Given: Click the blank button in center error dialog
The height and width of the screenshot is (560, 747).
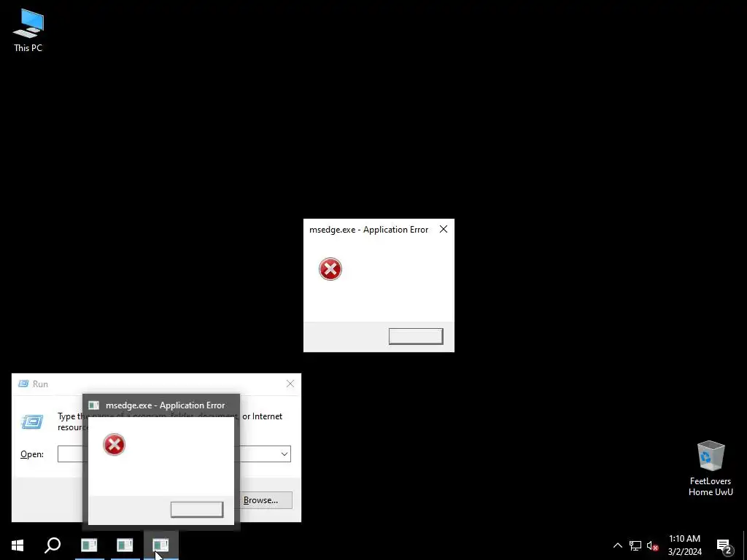Looking at the screenshot, I should click(416, 336).
